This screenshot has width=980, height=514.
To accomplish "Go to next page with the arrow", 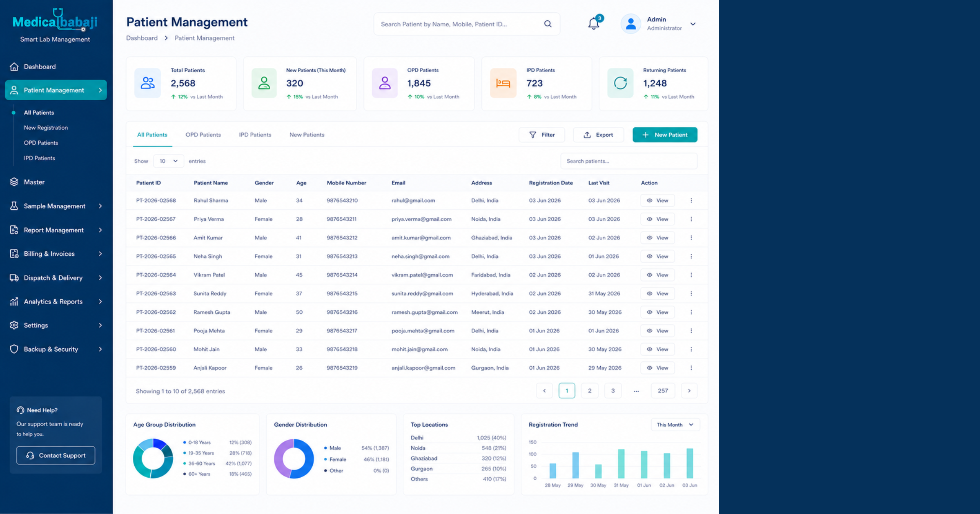I will pos(689,391).
